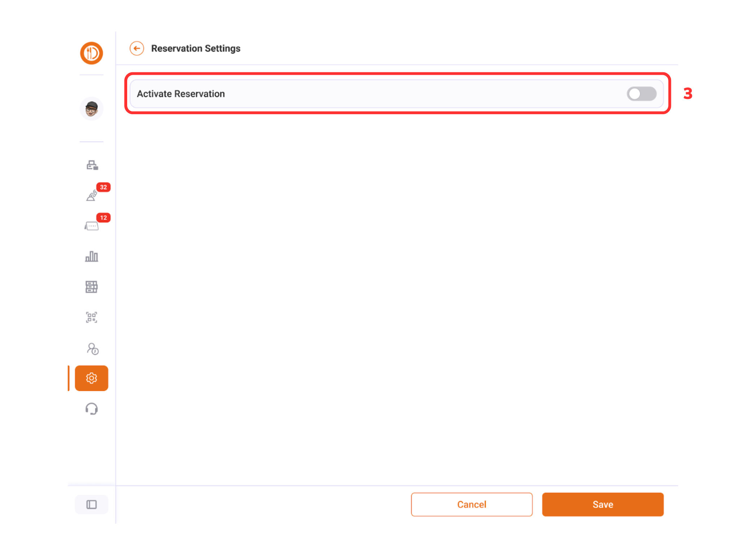Click the Cancel button
Viewport: 740px width, 560px height.
(472, 504)
